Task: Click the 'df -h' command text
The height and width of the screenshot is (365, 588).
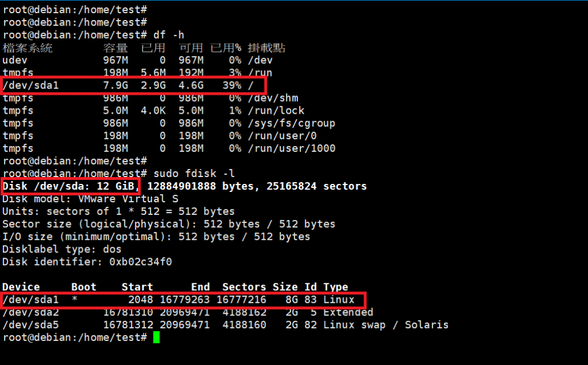Action: 169,35
